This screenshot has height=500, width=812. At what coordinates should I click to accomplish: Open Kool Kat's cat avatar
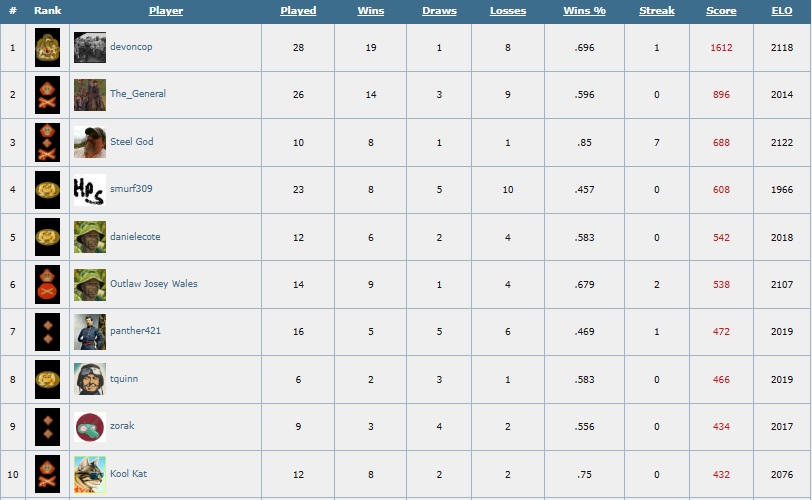point(90,474)
